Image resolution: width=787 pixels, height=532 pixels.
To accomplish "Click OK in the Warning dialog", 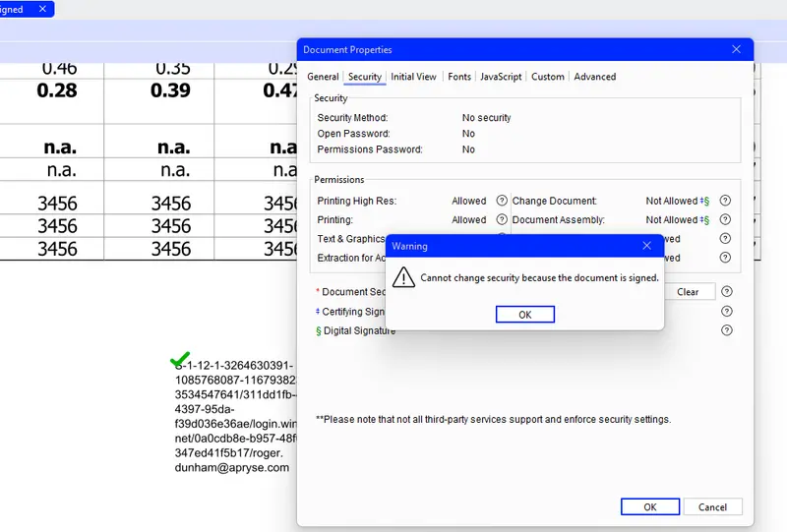I will (525, 314).
